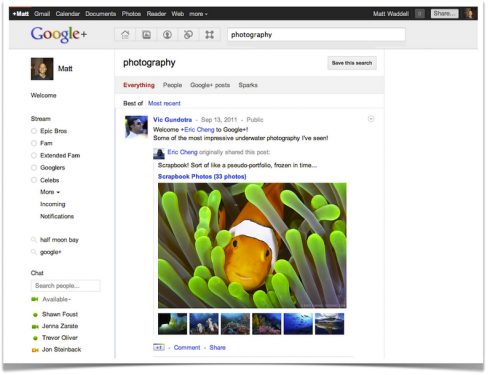Click Trevor Oliver's green status dot
Viewport: 490px width, 375px height.
coord(35,338)
